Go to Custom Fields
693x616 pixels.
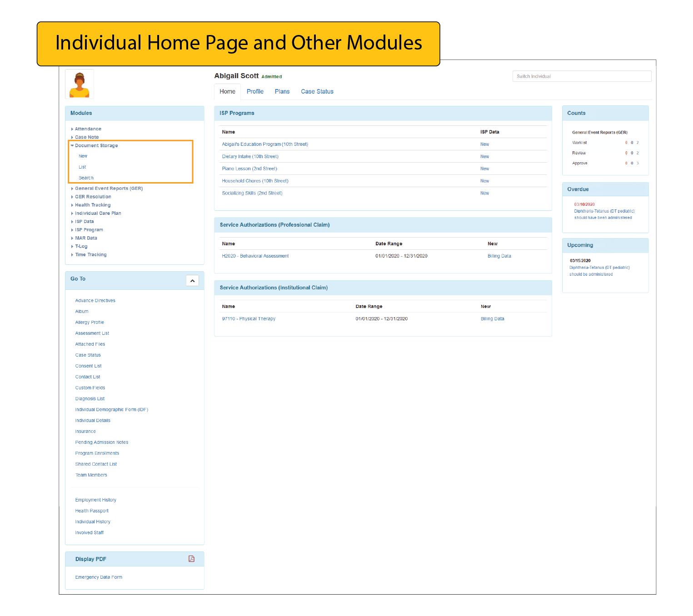pyautogui.click(x=90, y=388)
